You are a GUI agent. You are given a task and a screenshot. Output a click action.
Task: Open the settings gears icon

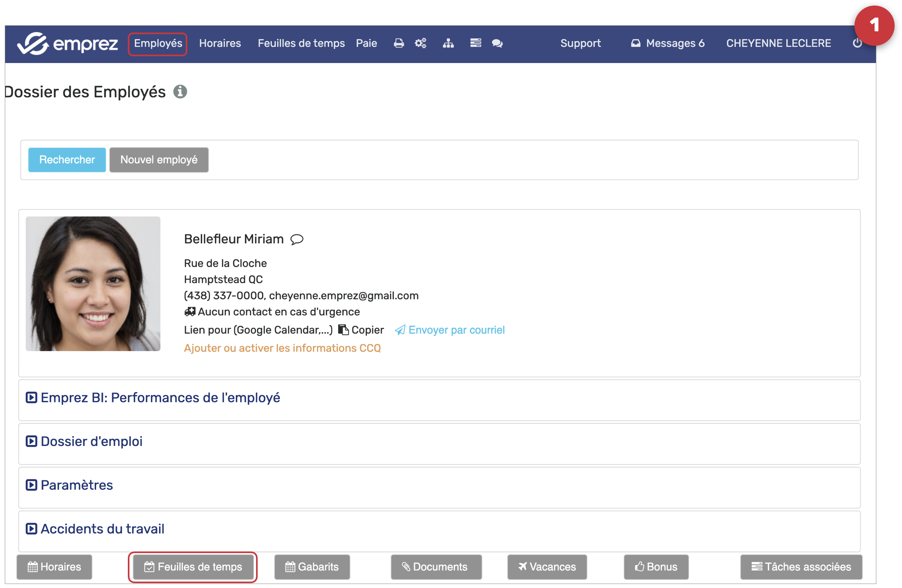[x=420, y=43]
